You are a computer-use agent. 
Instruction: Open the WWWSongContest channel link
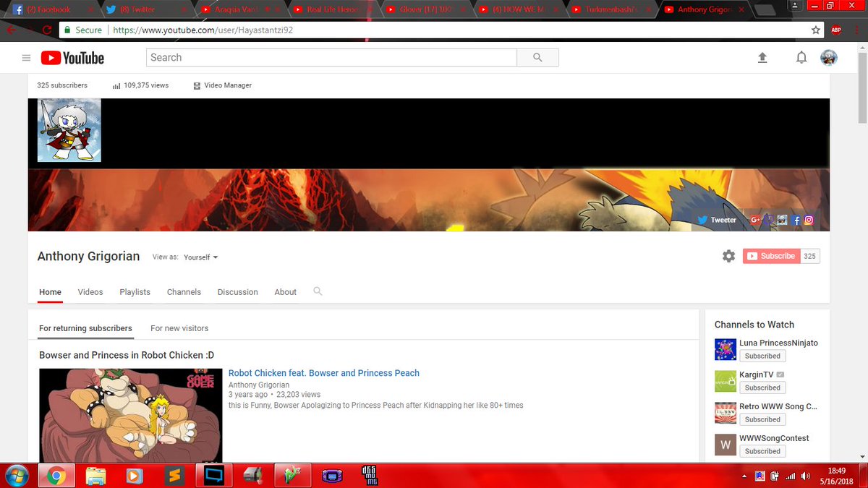pos(774,438)
